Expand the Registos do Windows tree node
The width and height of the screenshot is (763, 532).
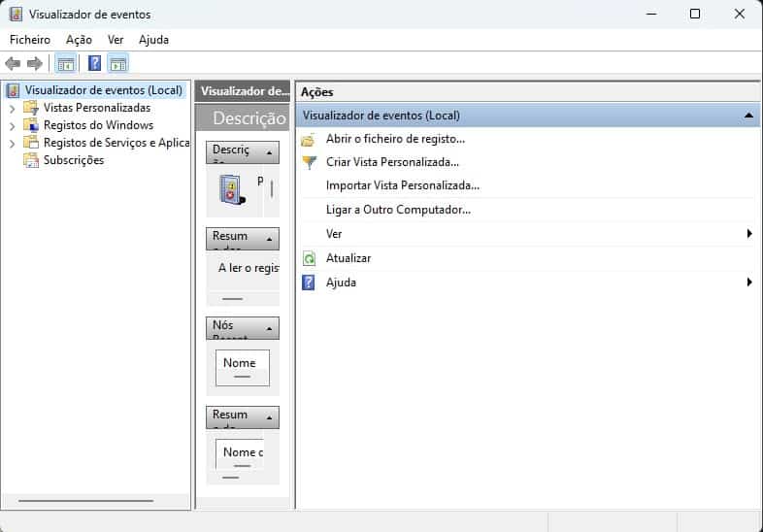coord(13,126)
